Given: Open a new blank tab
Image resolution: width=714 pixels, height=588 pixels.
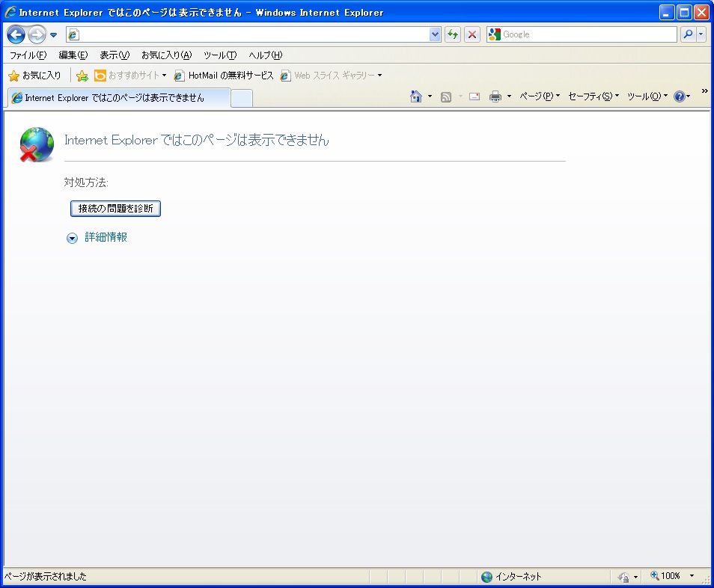Looking at the screenshot, I should pos(242,98).
